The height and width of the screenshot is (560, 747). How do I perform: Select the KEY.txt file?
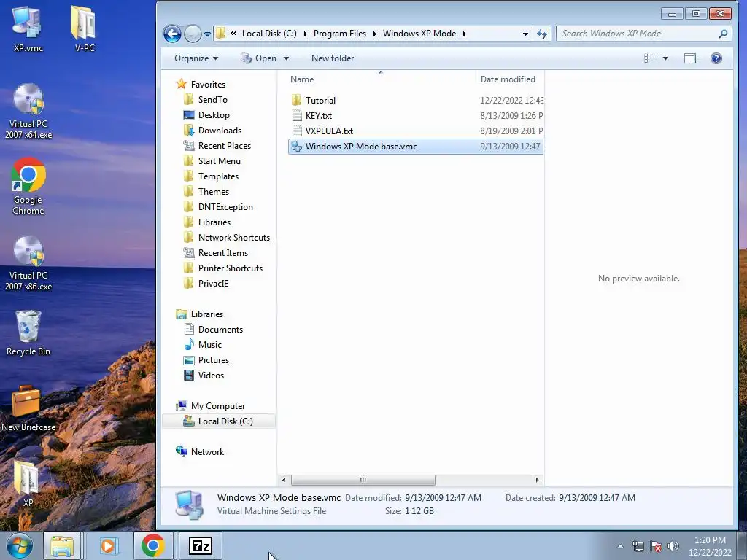416,116
